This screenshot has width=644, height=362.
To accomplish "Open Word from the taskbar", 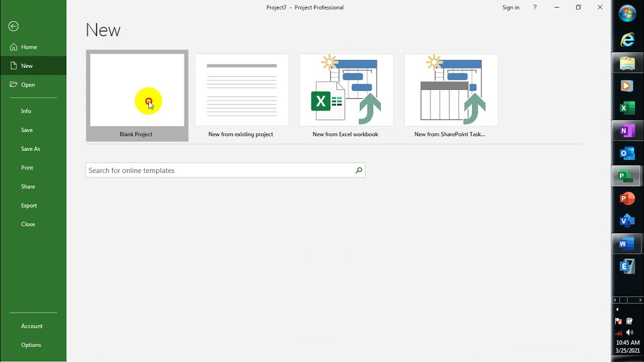I will click(x=627, y=244).
